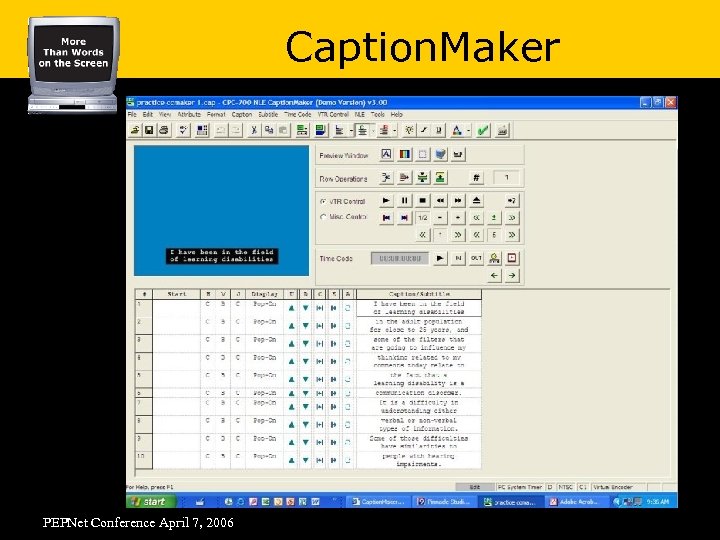Image resolution: width=720 pixels, height=540 pixels.
Task: Open the Tools menu
Action: [377, 114]
